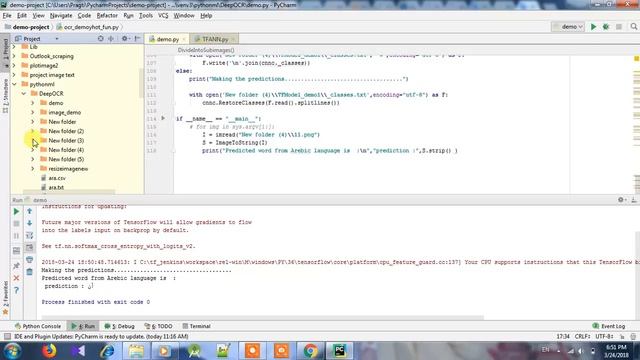Screen dimensions: 640x360
Task: Move down the stack trace arrow
Action: pos(29,223)
